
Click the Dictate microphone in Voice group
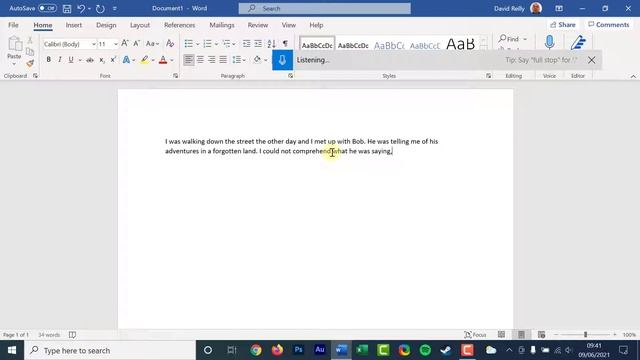tap(549, 42)
